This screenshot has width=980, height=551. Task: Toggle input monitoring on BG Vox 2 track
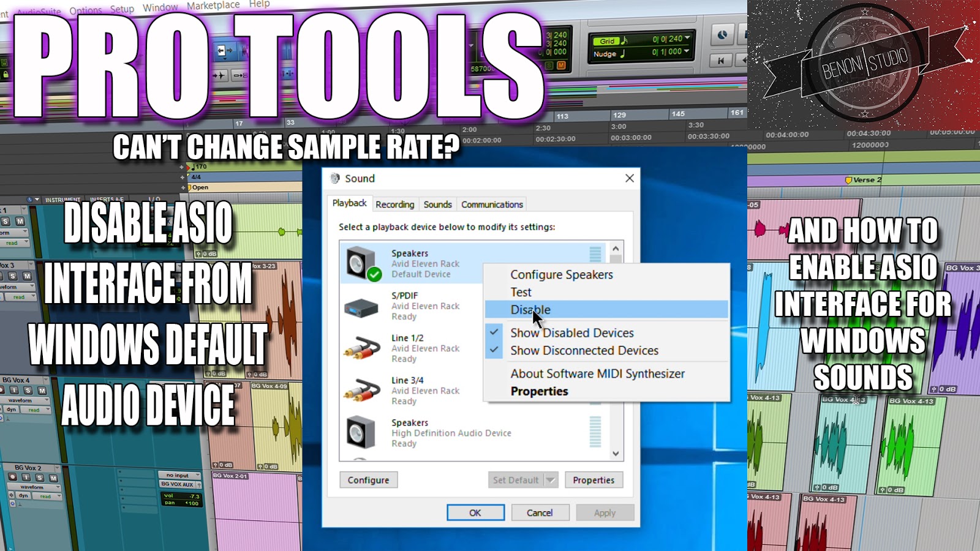[26, 477]
